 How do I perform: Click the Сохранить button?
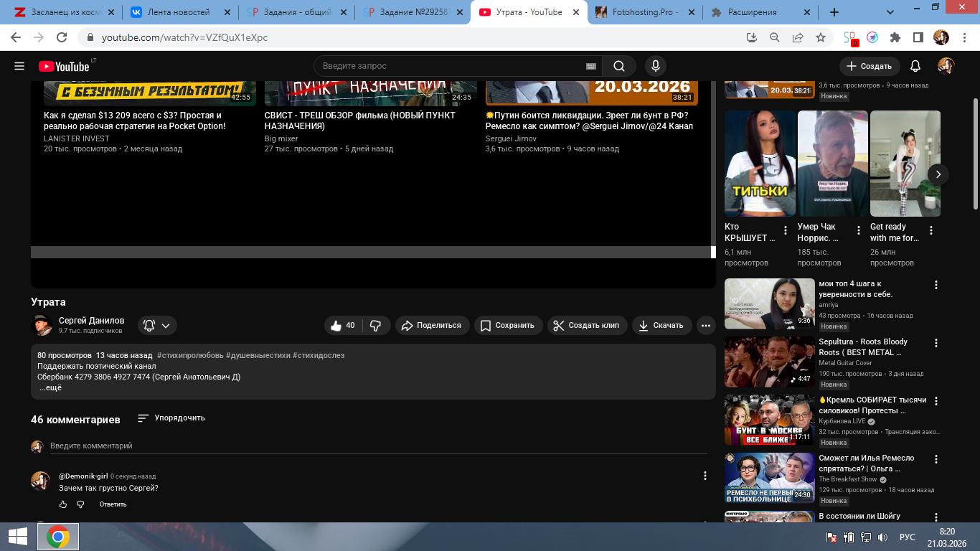point(507,325)
